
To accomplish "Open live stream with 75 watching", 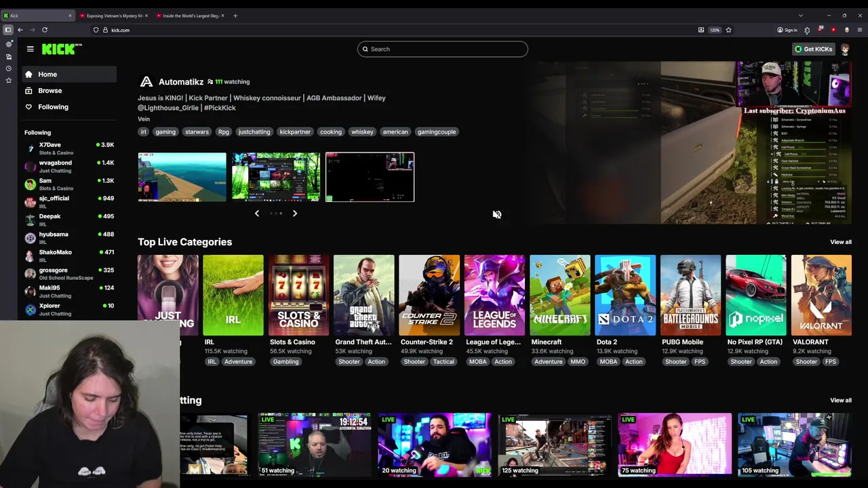I will tap(675, 444).
